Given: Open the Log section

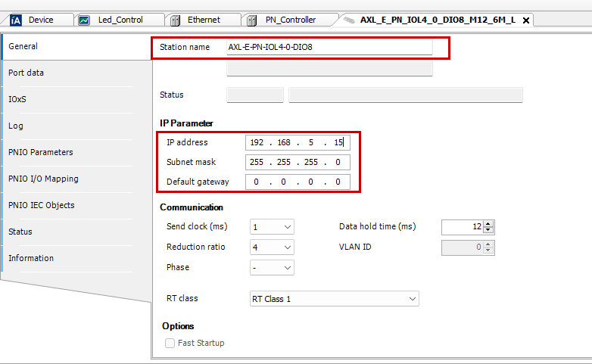Looking at the screenshot, I should click(15, 126).
